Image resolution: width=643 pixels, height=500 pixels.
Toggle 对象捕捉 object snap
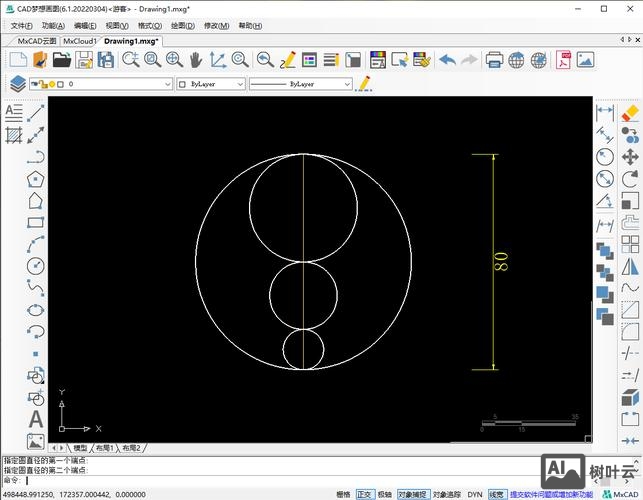point(412,494)
